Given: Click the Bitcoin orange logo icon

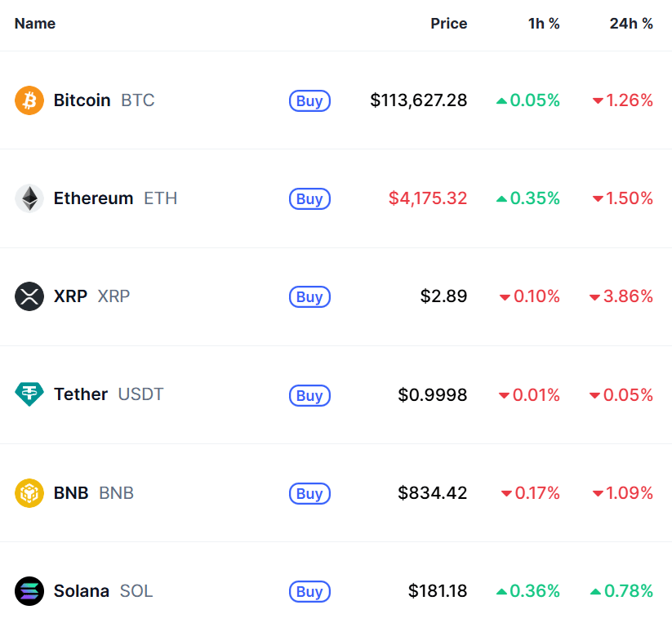Looking at the screenshot, I should coord(29,100).
